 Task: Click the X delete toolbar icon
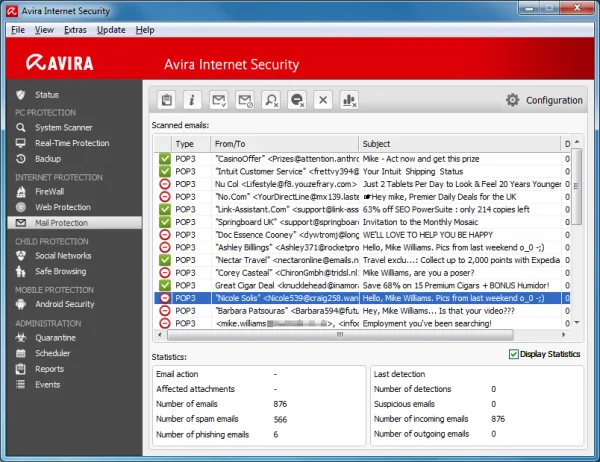323,100
